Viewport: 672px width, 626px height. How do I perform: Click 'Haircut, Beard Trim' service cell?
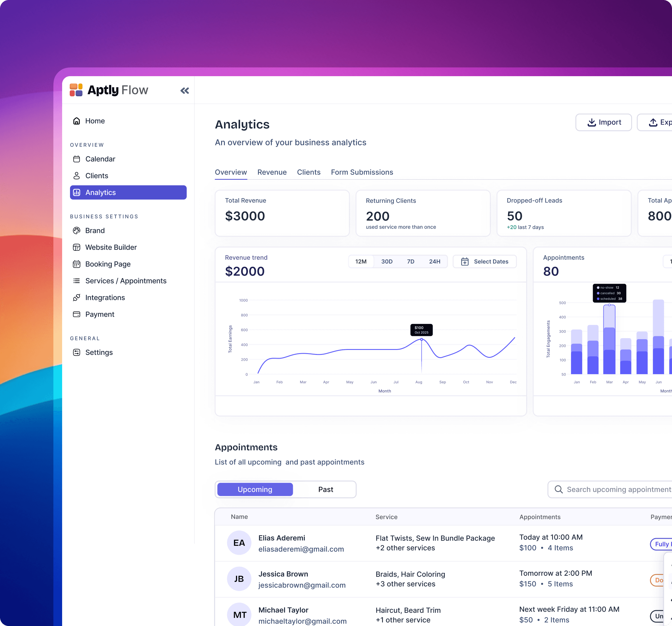(408, 610)
